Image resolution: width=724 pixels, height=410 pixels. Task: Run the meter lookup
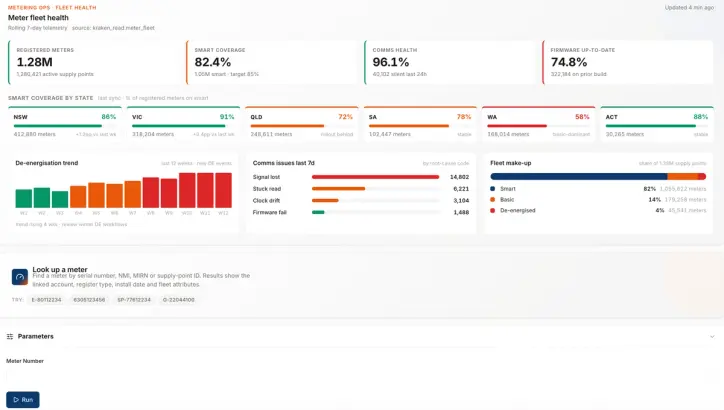pyautogui.click(x=23, y=400)
